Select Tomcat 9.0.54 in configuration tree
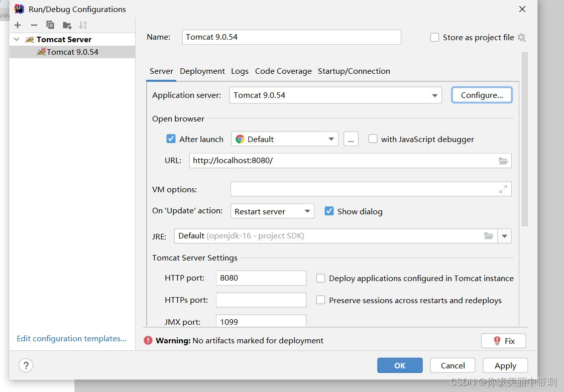The width and height of the screenshot is (564, 392). pyautogui.click(x=72, y=52)
